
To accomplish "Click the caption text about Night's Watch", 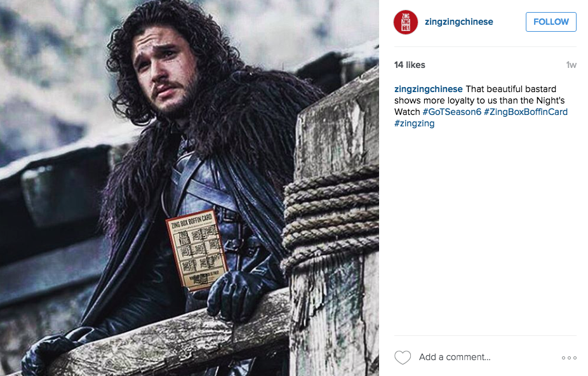I will (x=479, y=100).
